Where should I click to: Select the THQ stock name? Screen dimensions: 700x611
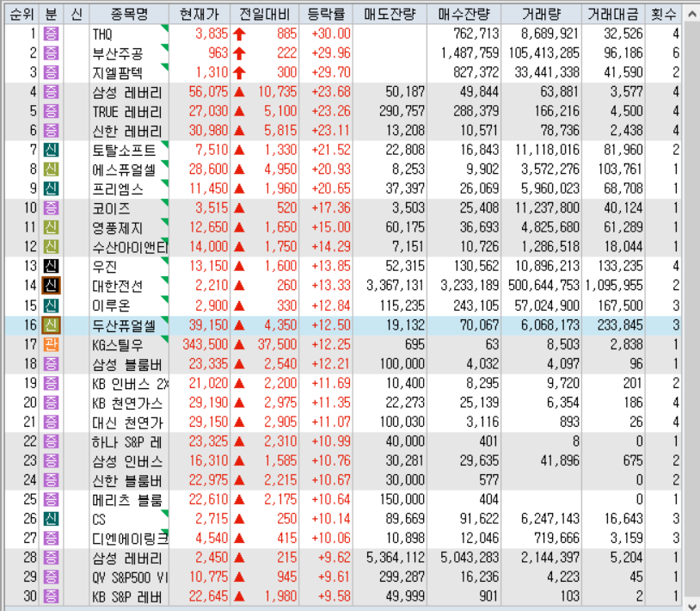point(102,34)
